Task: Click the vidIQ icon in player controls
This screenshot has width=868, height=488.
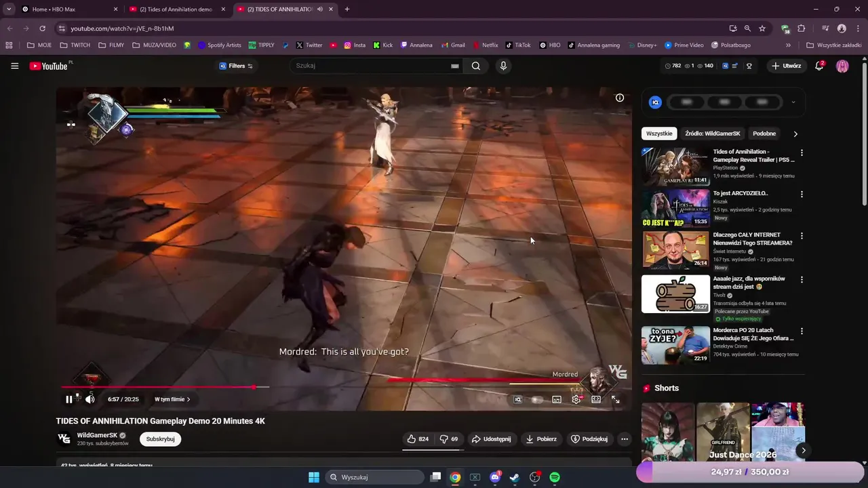Action: click(518, 399)
